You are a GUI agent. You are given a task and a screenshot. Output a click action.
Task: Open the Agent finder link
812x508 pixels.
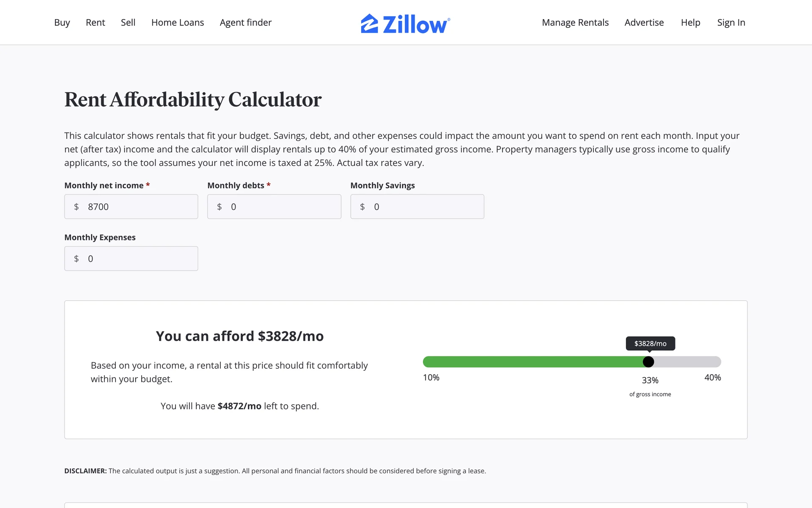245,22
